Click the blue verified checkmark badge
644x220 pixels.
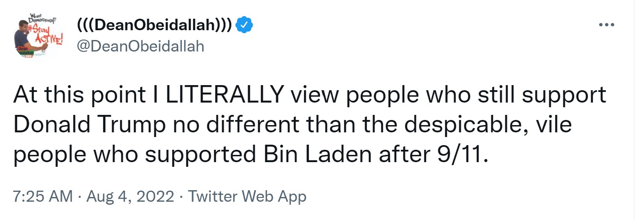[x=245, y=26]
